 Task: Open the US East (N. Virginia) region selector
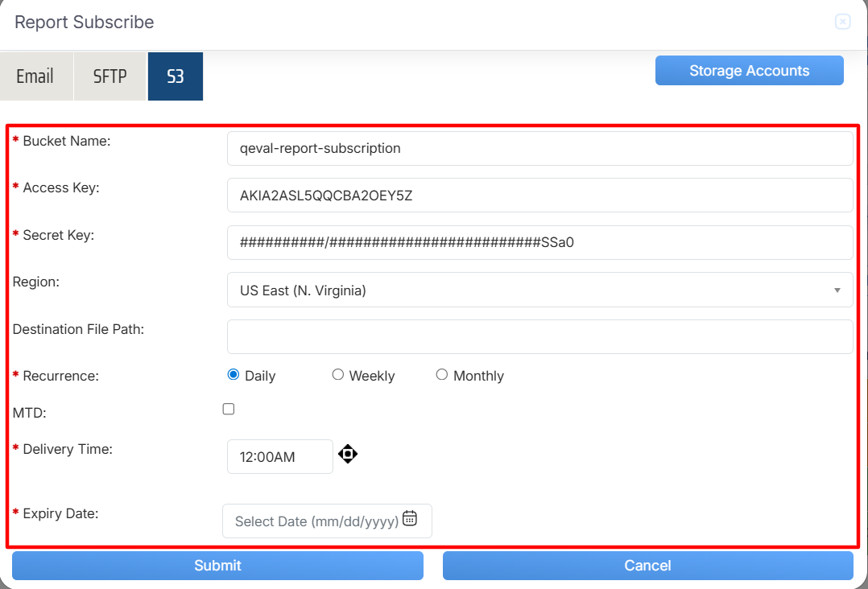[x=539, y=290]
